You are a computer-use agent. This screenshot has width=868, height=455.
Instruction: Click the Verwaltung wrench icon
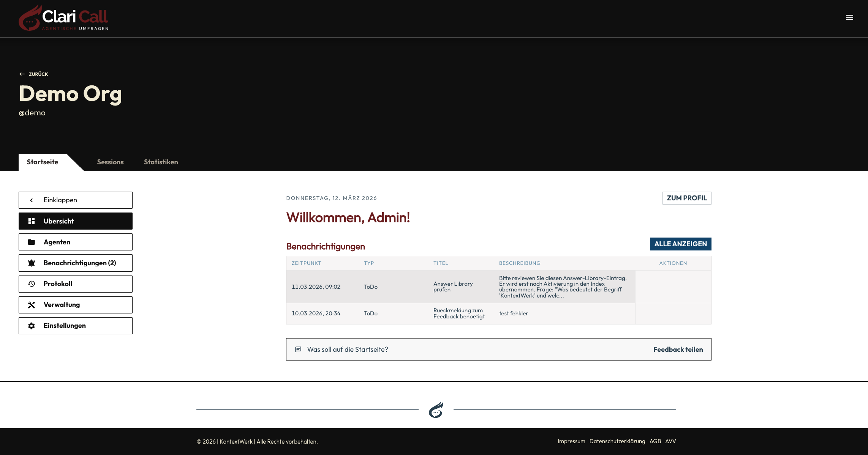pyautogui.click(x=32, y=304)
